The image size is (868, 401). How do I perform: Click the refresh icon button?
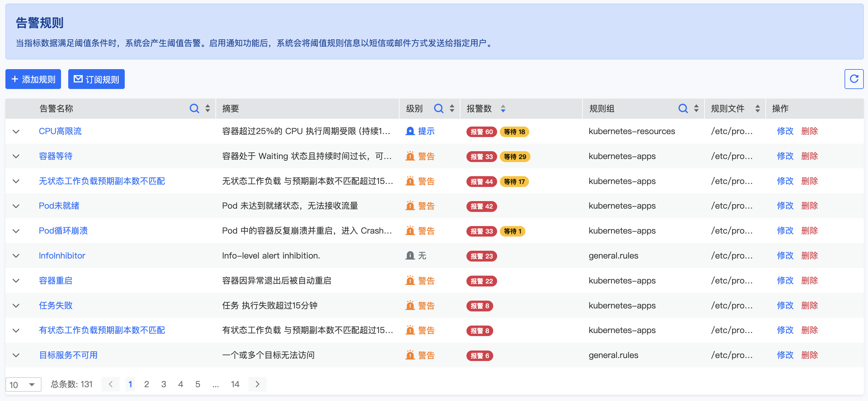coord(854,79)
